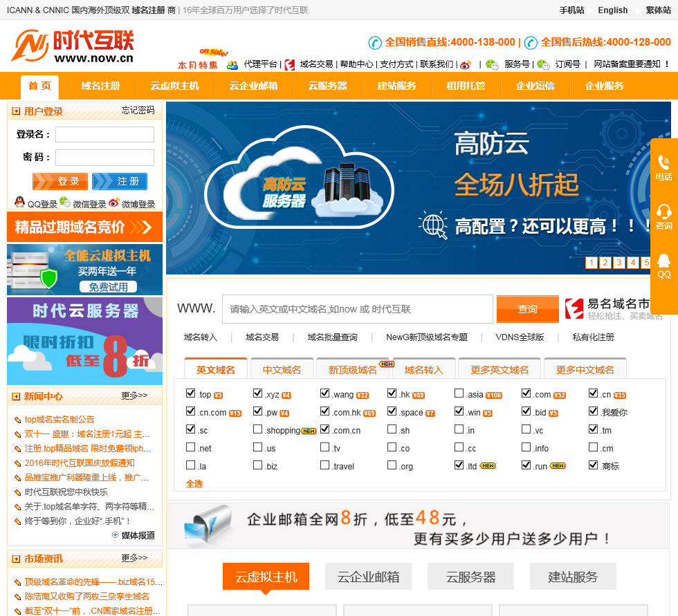This screenshot has height=616, width=678.
Task: Click the 时代云服务器 discount ad image
Action: [84, 341]
